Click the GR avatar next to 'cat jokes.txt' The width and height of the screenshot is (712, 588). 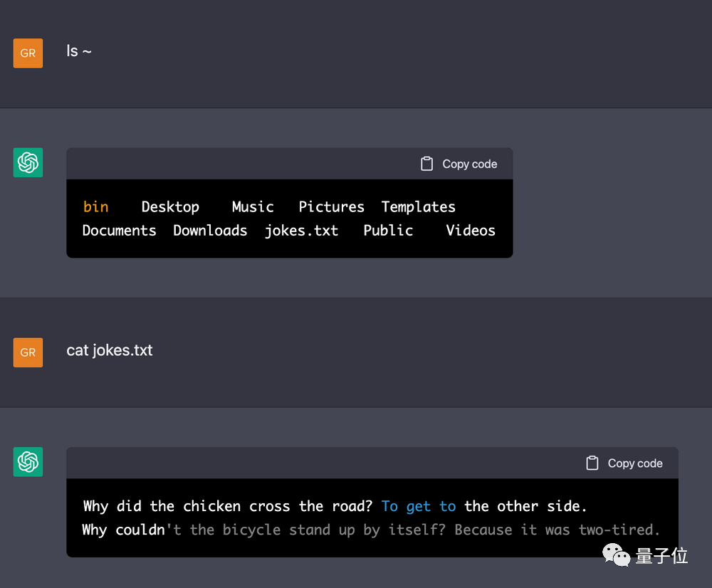(28, 352)
